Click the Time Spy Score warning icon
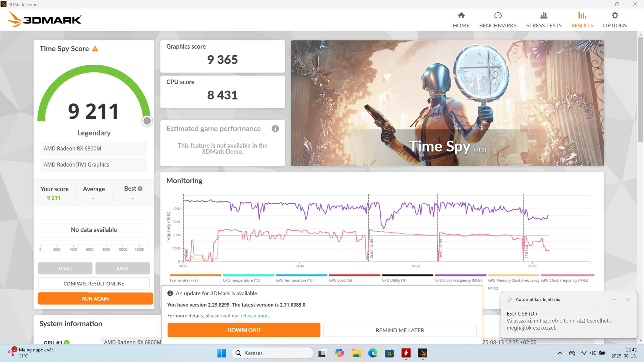The width and height of the screenshot is (644, 362). 95,49
